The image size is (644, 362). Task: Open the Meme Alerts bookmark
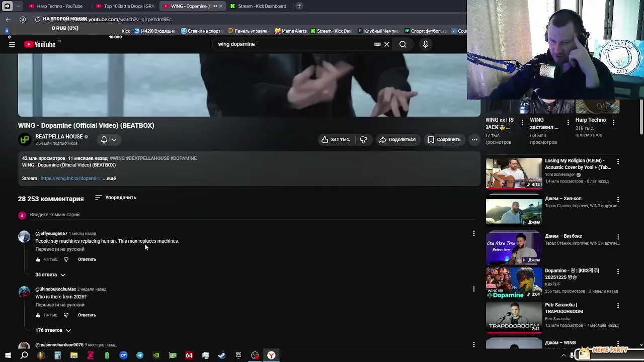tap(290, 31)
